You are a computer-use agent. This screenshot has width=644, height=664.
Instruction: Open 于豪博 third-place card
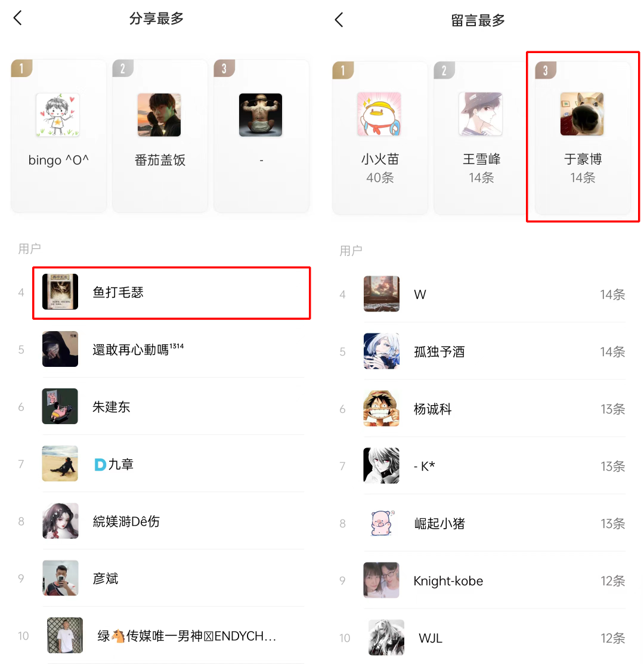click(x=583, y=138)
